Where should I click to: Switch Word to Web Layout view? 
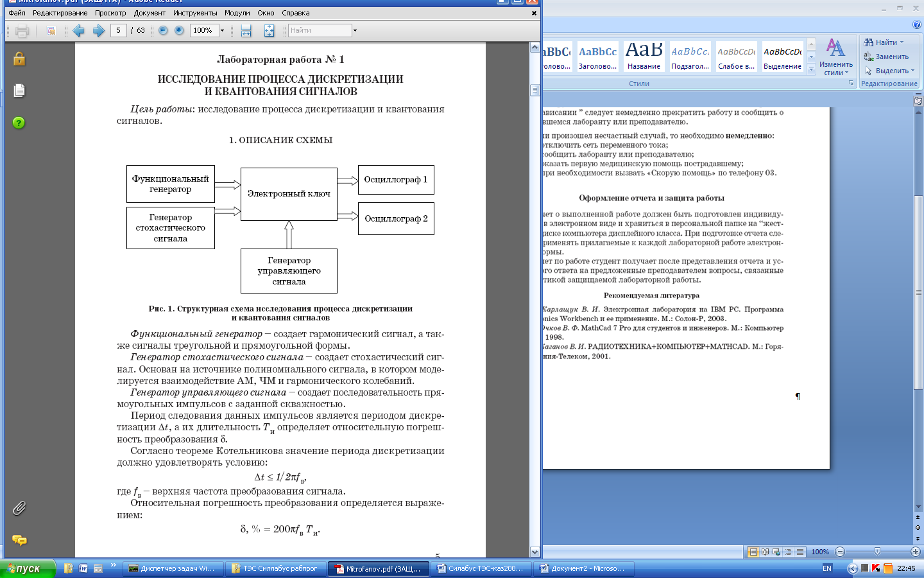[776, 552]
